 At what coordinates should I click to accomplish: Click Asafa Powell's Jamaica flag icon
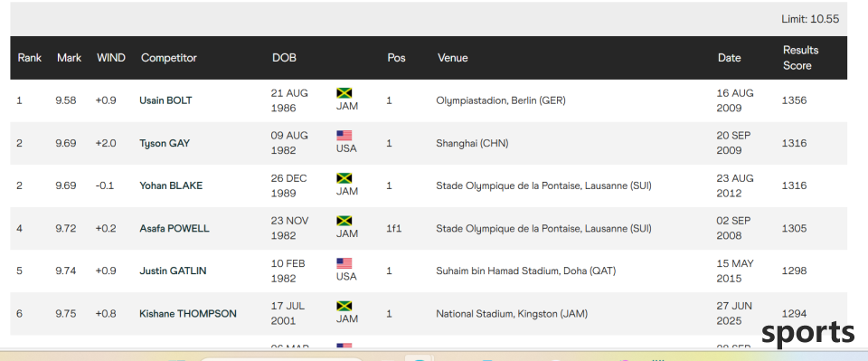[x=344, y=221]
